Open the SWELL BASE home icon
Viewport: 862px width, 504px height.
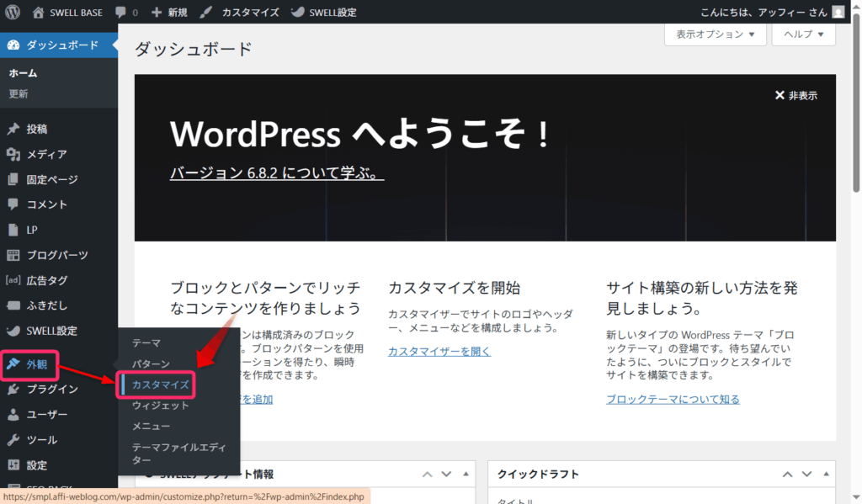38,12
